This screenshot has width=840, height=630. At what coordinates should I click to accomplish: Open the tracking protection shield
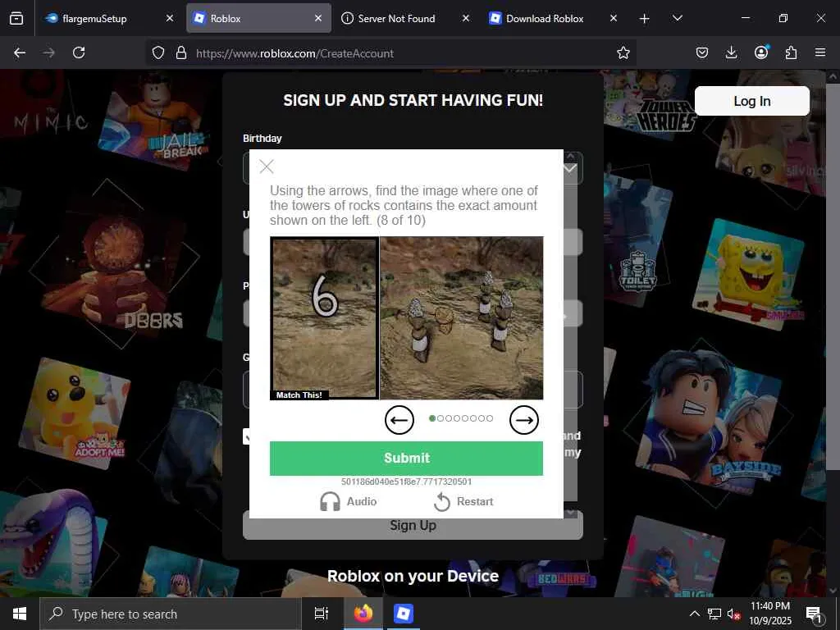[158, 53]
